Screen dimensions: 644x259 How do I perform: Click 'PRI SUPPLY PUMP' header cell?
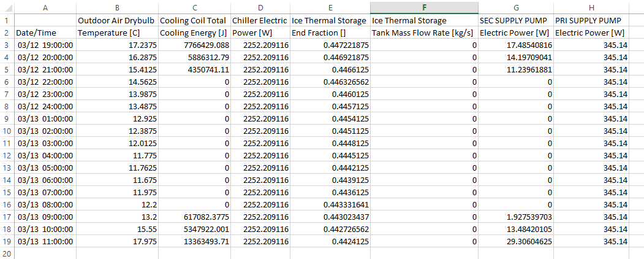point(591,20)
